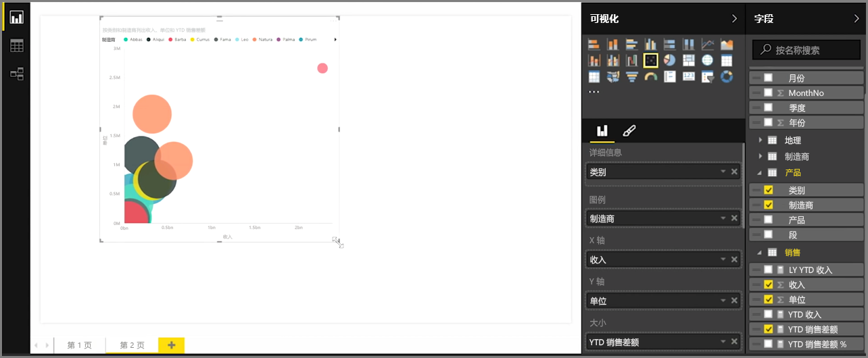Select the waterfall chart visual
The width and height of the screenshot is (868, 358).
point(632,61)
